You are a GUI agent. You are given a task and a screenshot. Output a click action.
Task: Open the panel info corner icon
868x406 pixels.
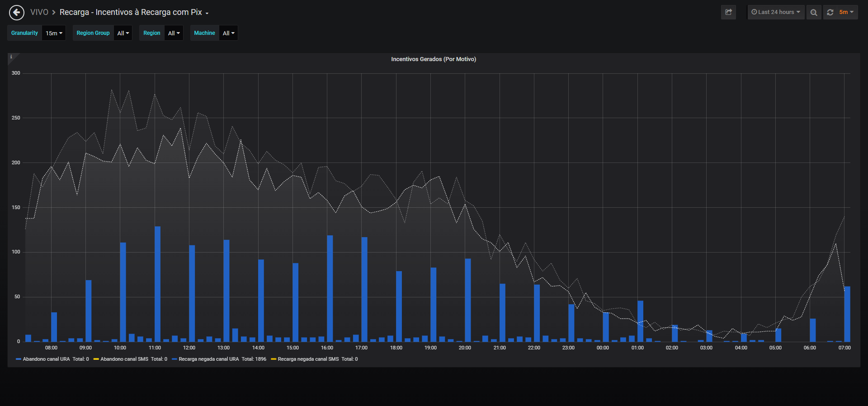tap(11, 57)
